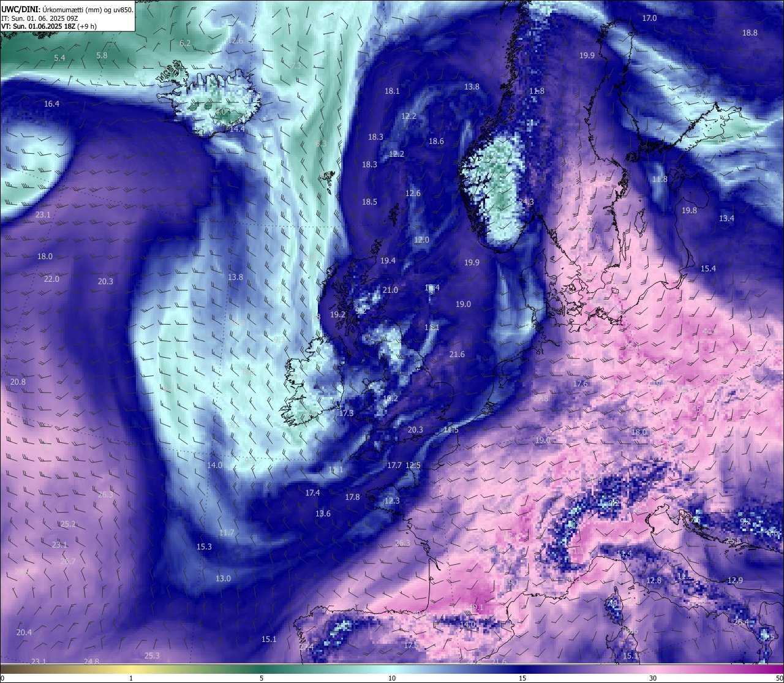Click the 18.5 value on the map

click(369, 202)
